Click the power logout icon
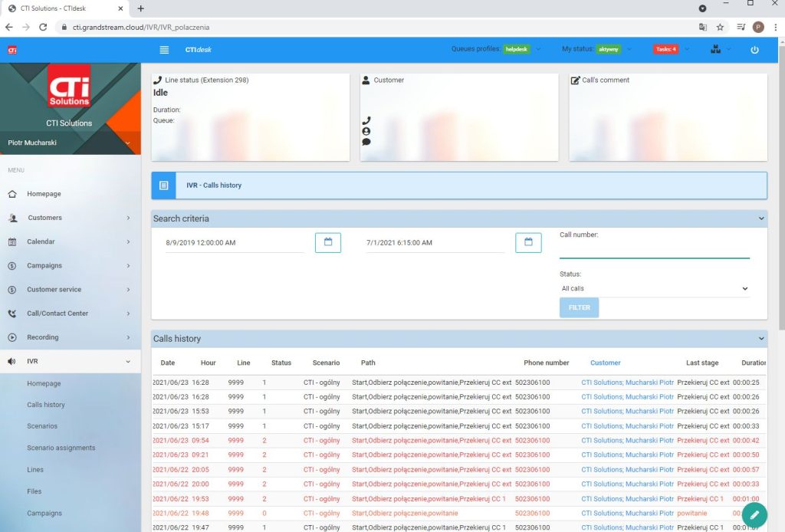Screen dimensions: 785x532 click(x=754, y=50)
